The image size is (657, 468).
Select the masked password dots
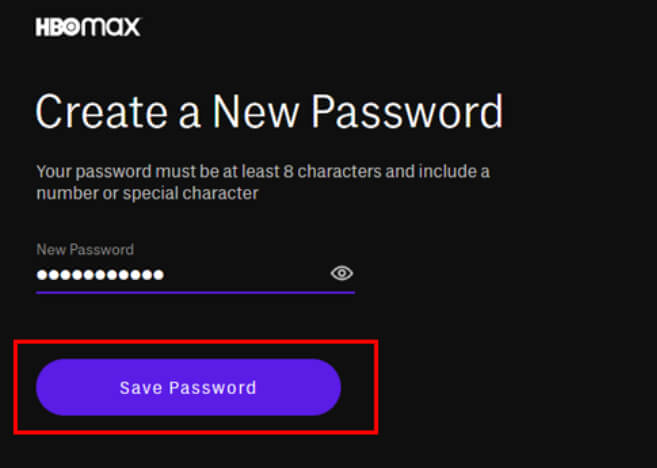click(x=100, y=275)
